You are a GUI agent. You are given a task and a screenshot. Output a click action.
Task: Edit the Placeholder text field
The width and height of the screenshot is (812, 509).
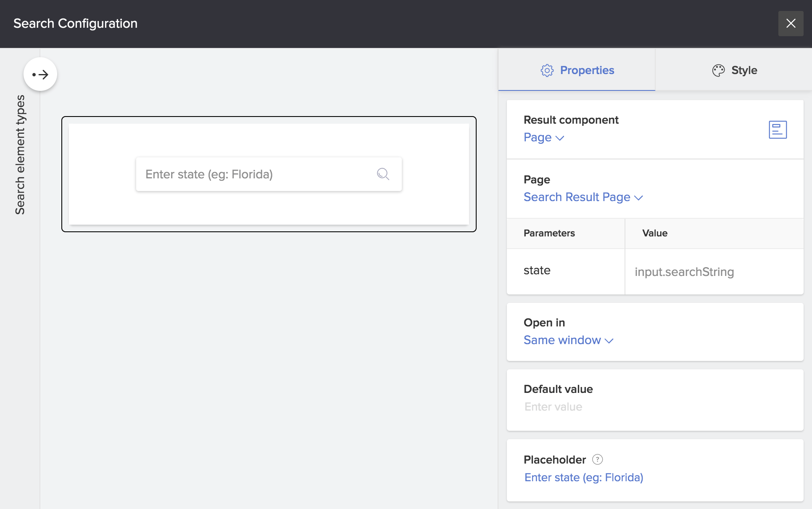pos(584,477)
